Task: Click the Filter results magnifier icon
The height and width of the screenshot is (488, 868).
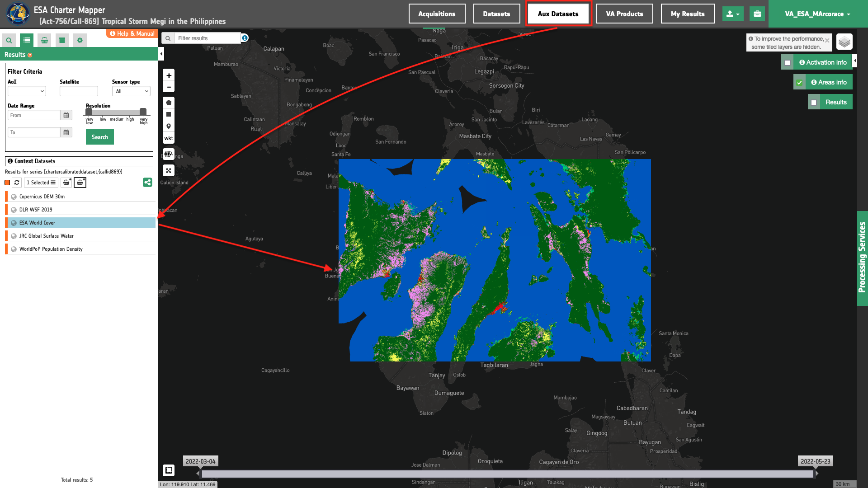Action: [168, 38]
